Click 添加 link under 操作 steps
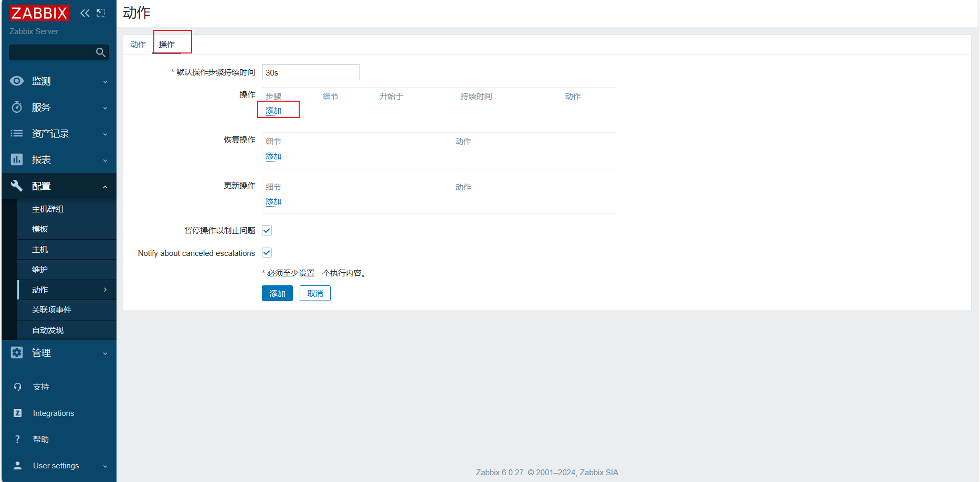 coord(273,110)
